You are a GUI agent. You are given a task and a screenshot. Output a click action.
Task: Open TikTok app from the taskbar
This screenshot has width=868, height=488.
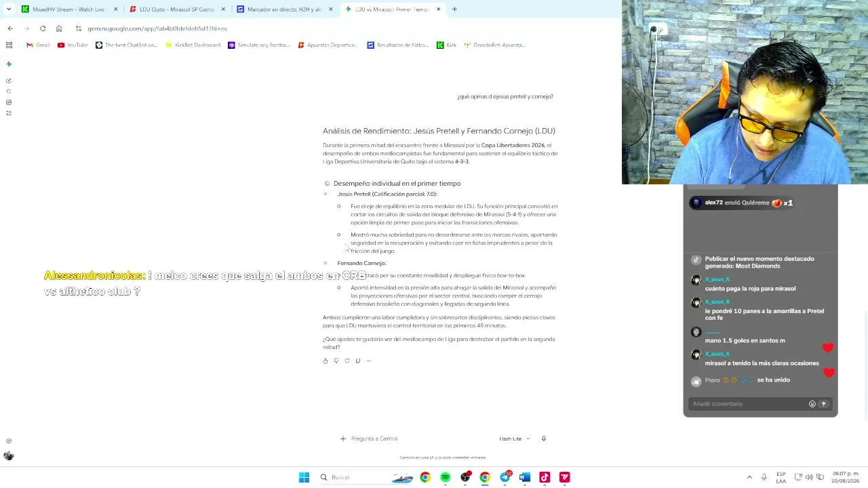(x=545, y=477)
